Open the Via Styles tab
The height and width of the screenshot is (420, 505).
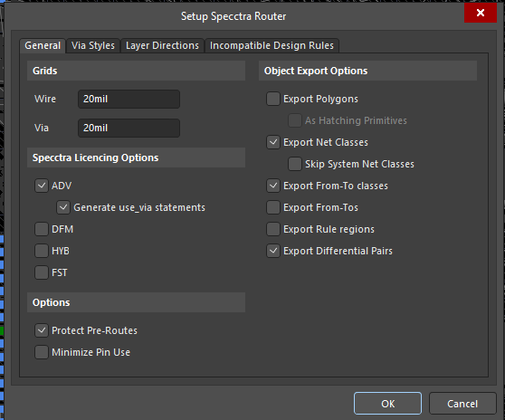coord(93,45)
